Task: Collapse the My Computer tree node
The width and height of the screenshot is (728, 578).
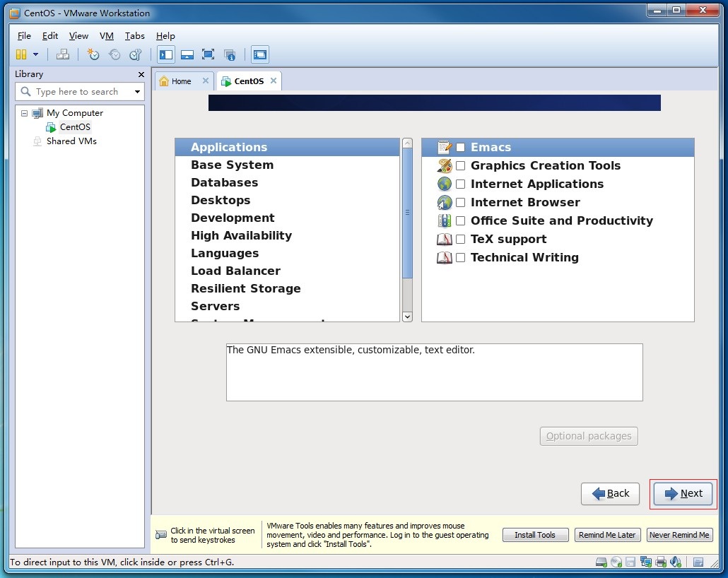Action: point(24,113)
